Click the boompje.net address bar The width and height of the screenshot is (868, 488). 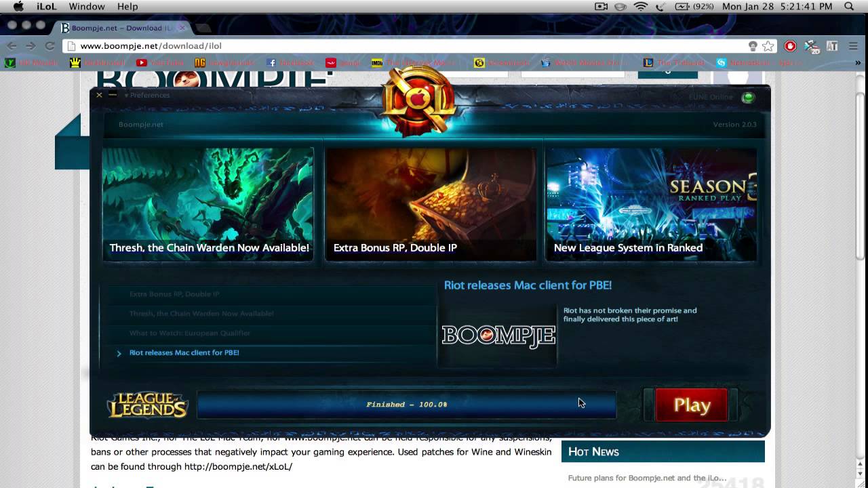click(407, 46)
